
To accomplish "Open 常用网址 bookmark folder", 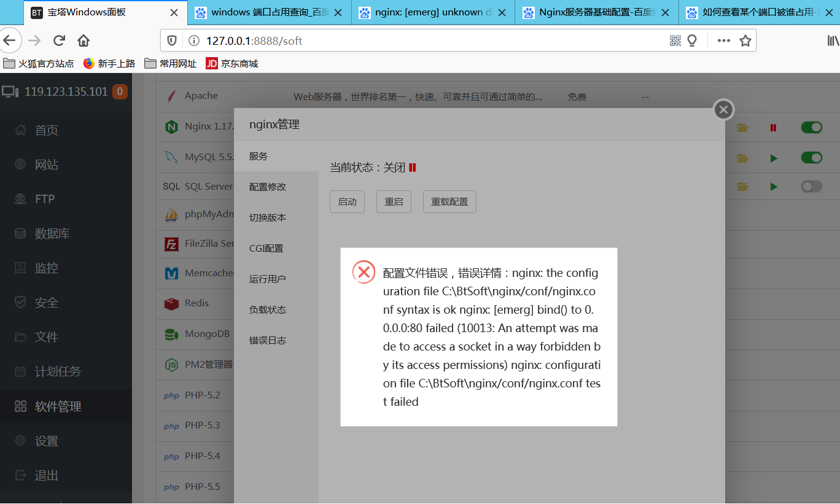I will pyautogui.click(x=171, y=63).
